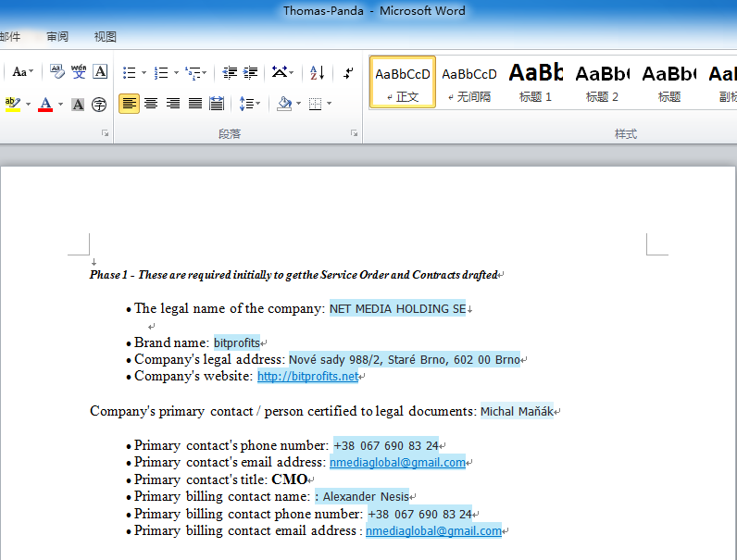The image size is (737, 560).
Task: Toggle center alignment
Action: point(151,104)
